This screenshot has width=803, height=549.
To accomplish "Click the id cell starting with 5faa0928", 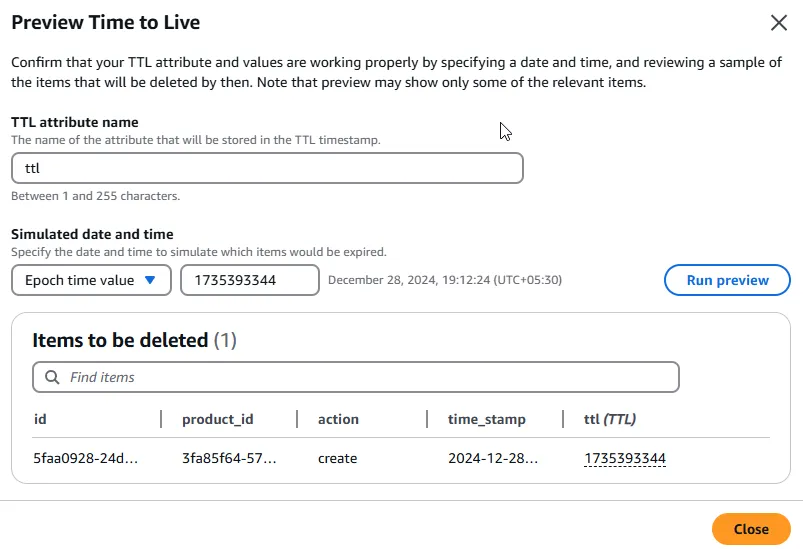I will coord(86,459).
